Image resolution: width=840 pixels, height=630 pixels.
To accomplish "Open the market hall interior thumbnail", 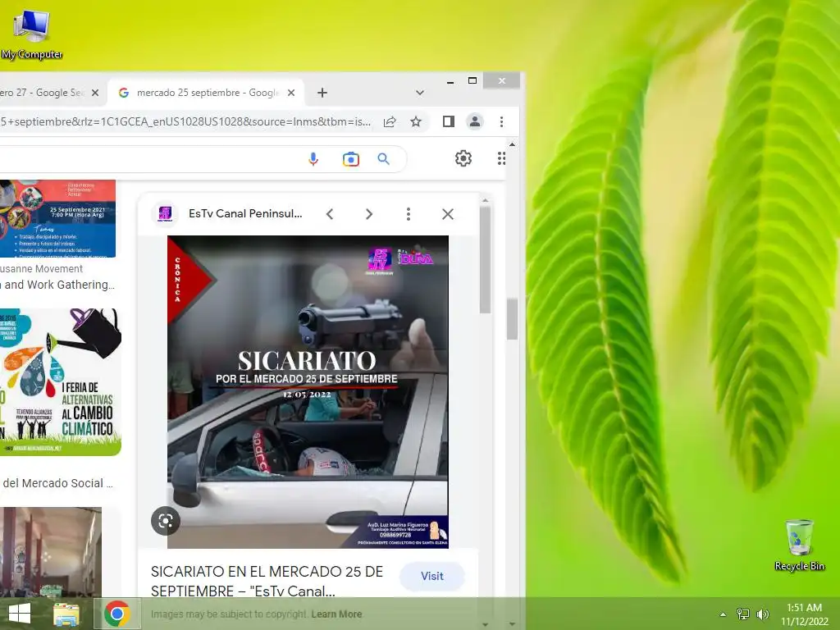I will pos(50,552).
